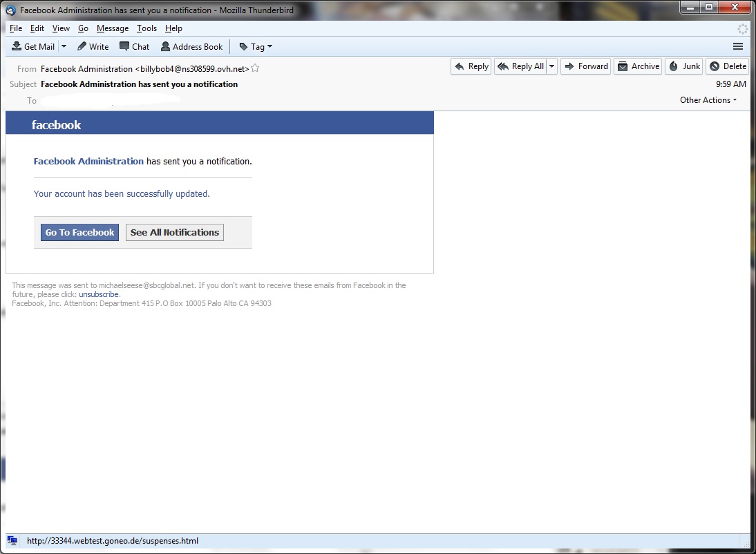The height and width of the screenshot is (554, 756).
Task: Click the Go To Facebook button
Action: point(79,232)
